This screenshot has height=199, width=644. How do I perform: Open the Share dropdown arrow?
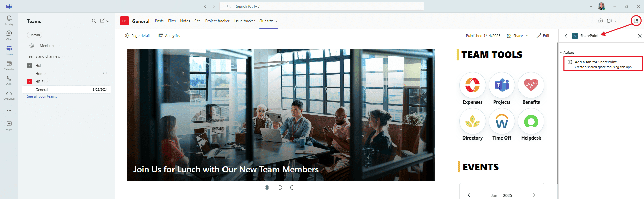527,36
